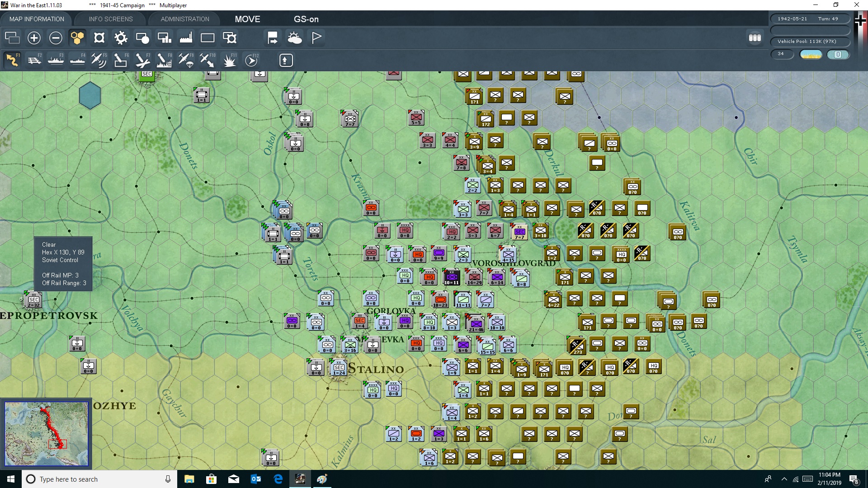This screenshot has width=868, height=488.
Task: Select the purple SEC 7=7 unit
Action: click(519, 232)
